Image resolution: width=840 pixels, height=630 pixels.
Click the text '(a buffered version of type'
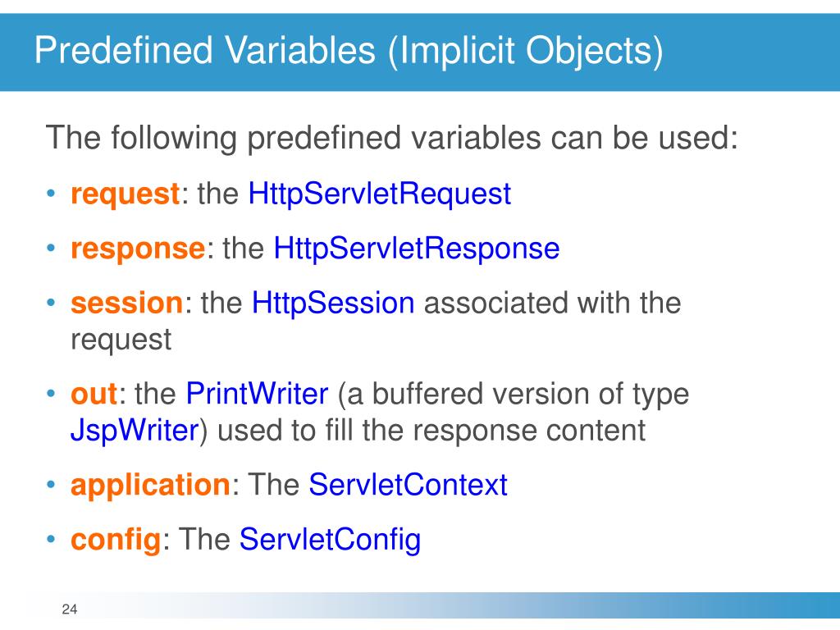coord(513,395)
